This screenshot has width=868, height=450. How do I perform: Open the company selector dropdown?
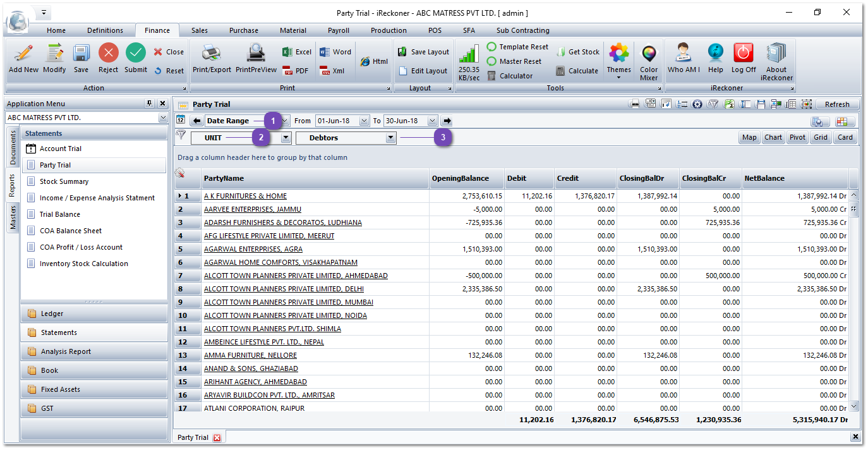[x=163, y=118]
